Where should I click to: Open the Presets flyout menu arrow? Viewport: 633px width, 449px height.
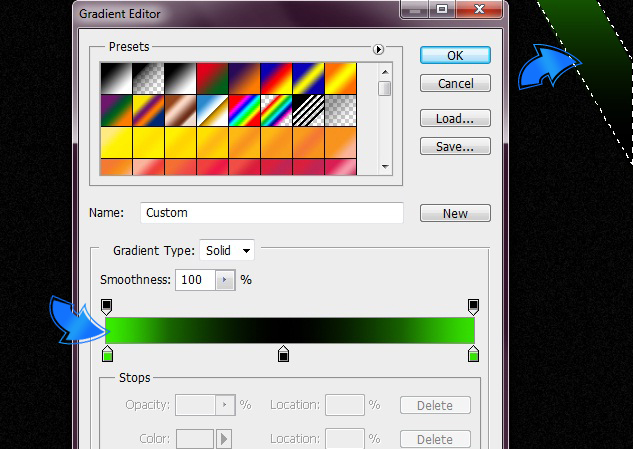click(x=379, y=48)
